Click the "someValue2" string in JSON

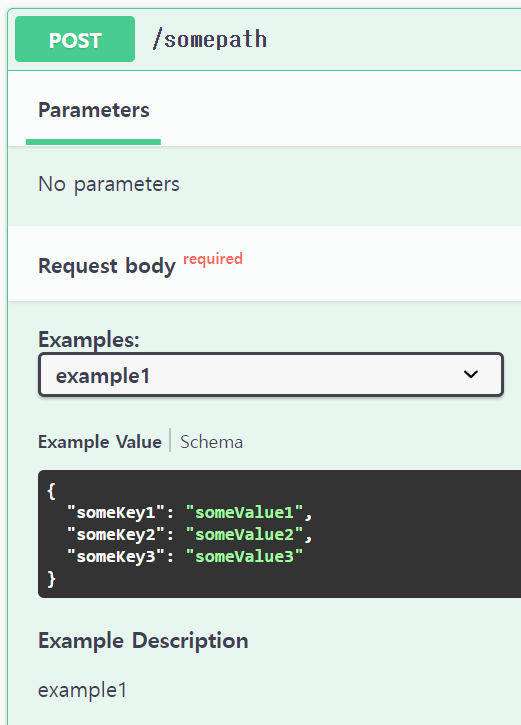pyautogui.click(x=244, y=535)
